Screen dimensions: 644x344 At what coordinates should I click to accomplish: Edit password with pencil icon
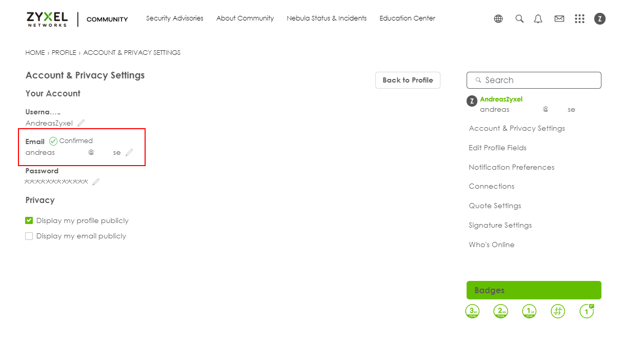click(96, 181)
